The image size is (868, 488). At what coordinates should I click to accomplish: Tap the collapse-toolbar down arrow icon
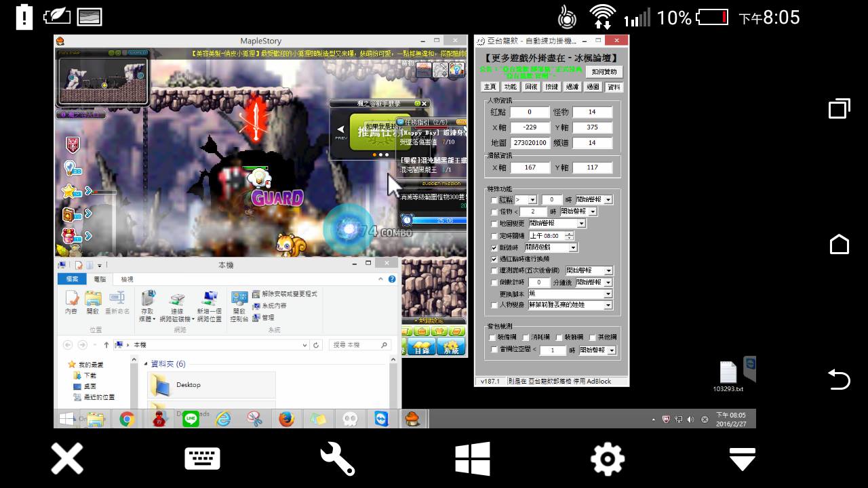[743, 459]
